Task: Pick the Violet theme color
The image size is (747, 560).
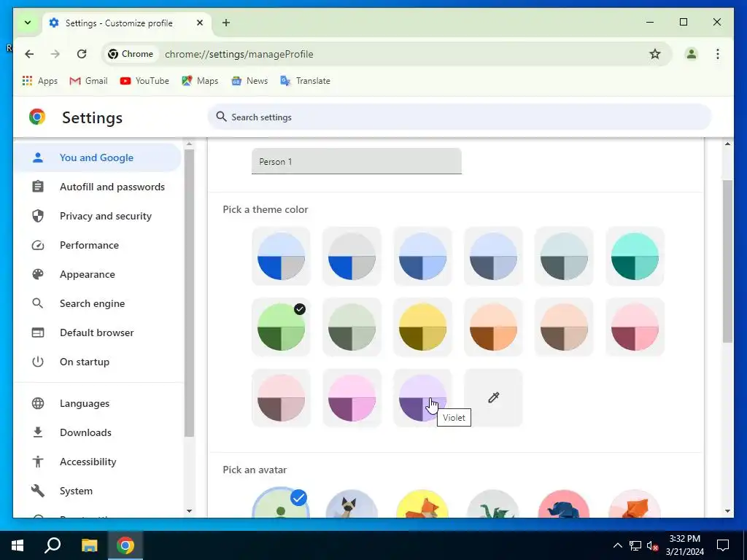Action: 422,397
